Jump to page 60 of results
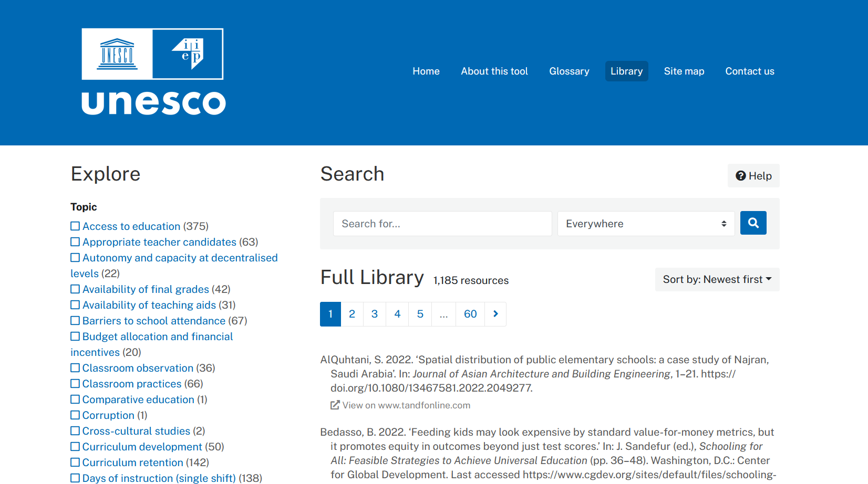868x484 pixels. click(470, 314)
